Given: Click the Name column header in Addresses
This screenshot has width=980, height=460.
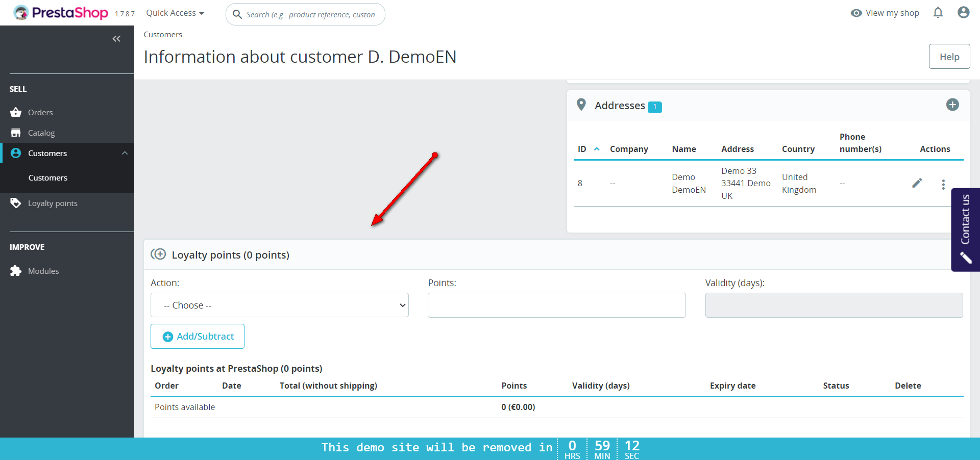Looking at the screenshot, I should click(684, 149).
